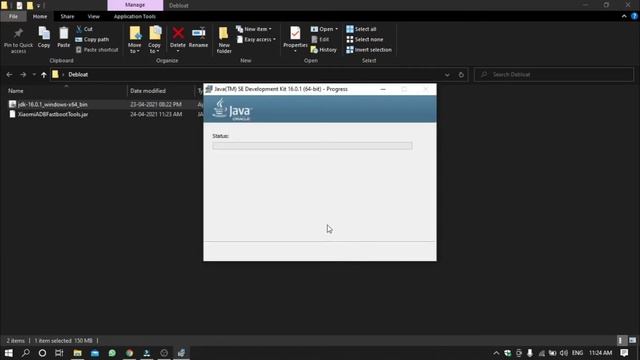This screenshot has width=640, height=360.
Task: Switch to details view layout icon
Action: 620,340
